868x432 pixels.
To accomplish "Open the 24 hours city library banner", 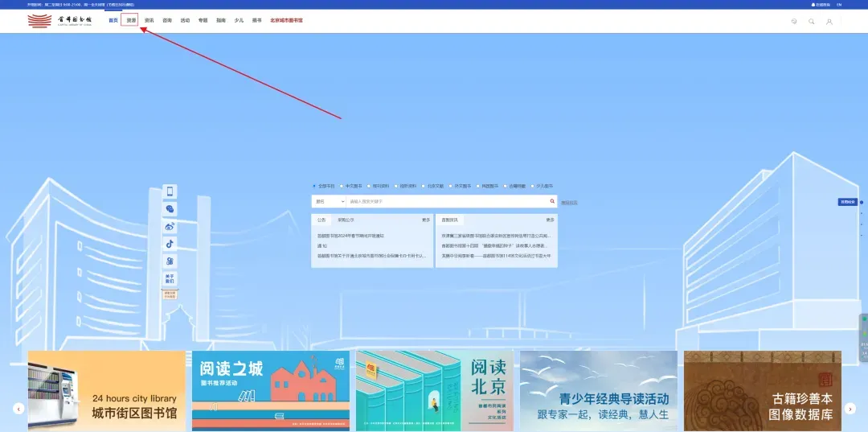I will pyautogui.click(x=107, y=390).
